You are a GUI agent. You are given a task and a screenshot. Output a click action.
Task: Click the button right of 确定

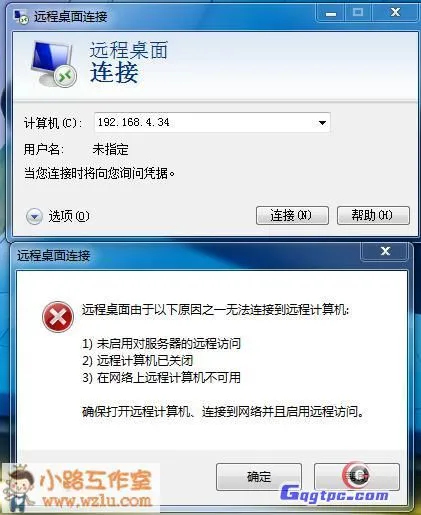coord(357,477)
